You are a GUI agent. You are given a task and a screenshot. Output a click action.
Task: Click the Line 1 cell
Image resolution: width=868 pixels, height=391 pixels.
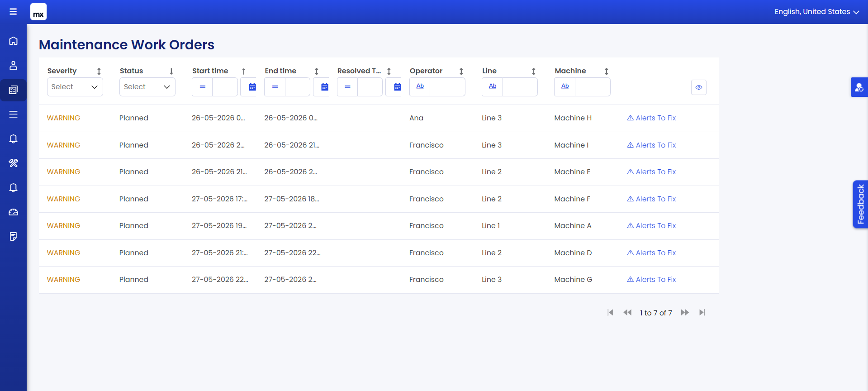(x=491, y=226)
